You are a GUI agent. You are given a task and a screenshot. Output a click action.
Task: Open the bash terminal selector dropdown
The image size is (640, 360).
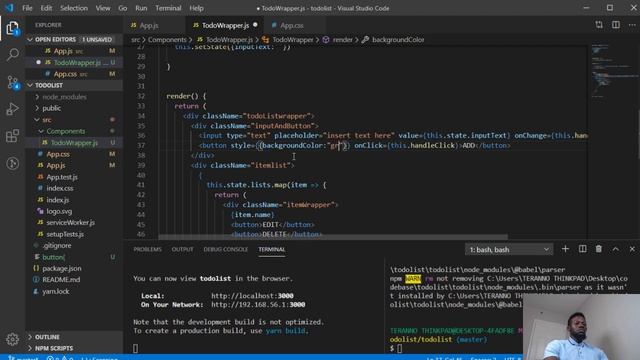[509, 249]
